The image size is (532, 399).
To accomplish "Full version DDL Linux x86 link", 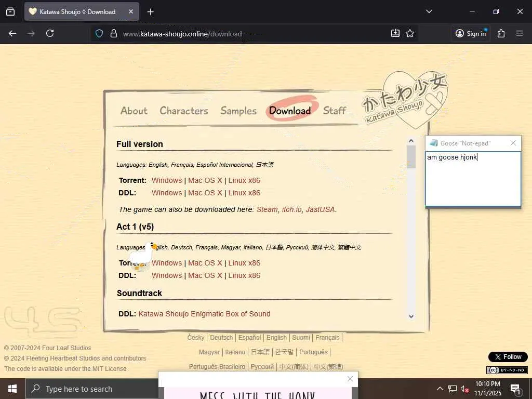I will pyautogui.click(x=244, y=193).
